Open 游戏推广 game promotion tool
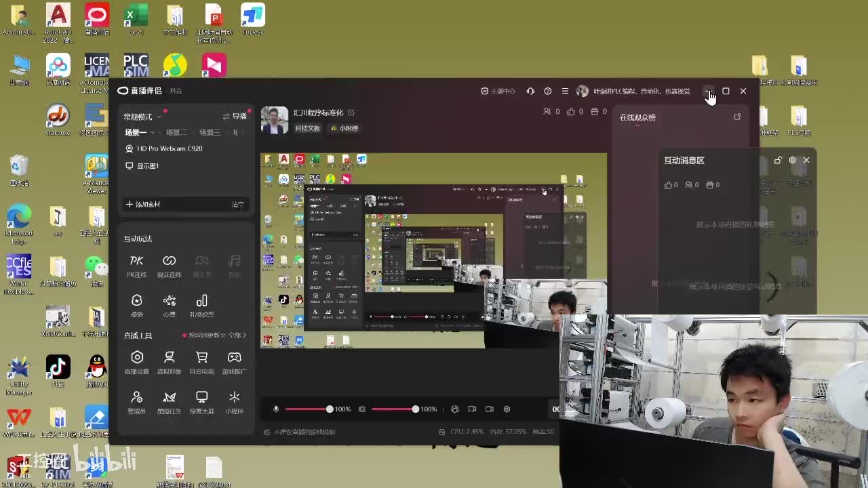The width and height of the screenshot is (868, 488). [x=234, y=363]
